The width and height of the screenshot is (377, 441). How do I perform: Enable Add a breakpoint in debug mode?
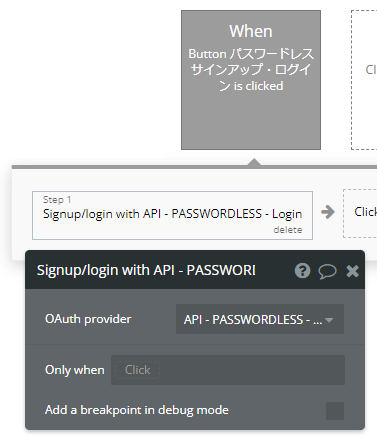335,411
